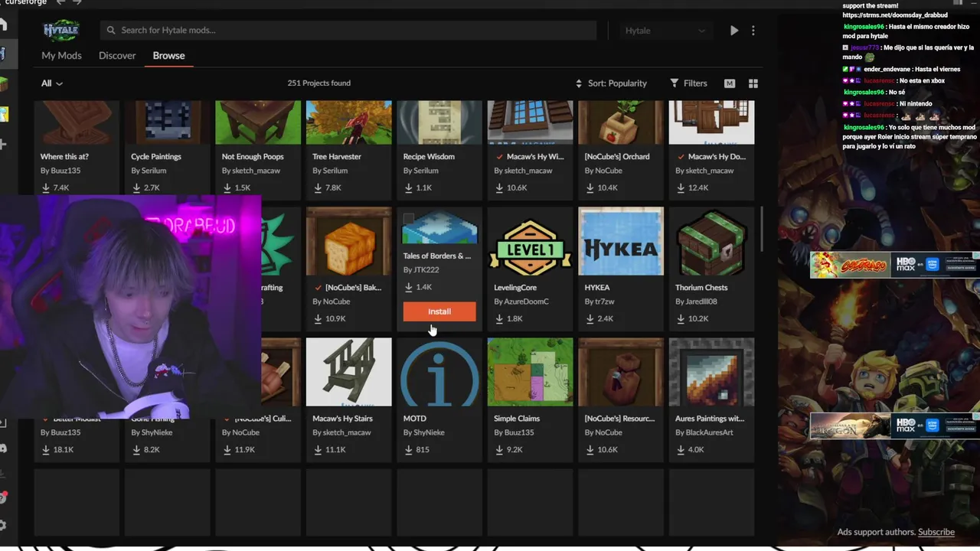Open the three-dot more options menu
The height and width of the screenshot is (551, 980).
(753, 31)
